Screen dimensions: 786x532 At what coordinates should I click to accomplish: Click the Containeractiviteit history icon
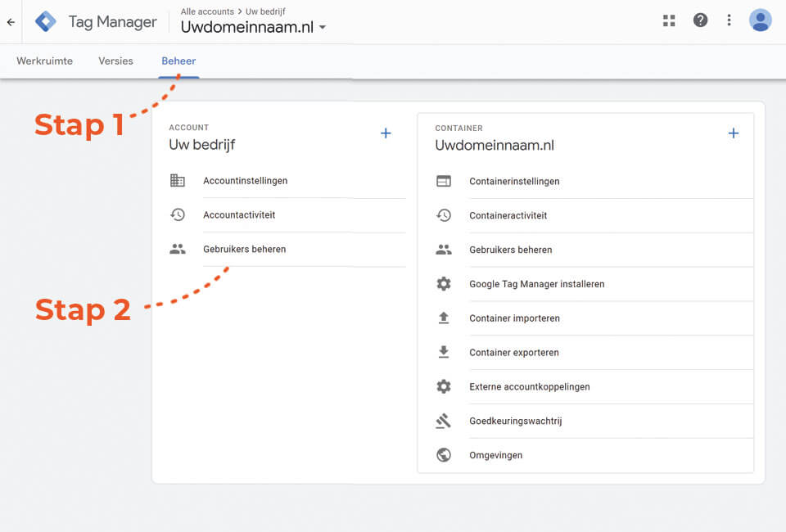tap(444, 215)
